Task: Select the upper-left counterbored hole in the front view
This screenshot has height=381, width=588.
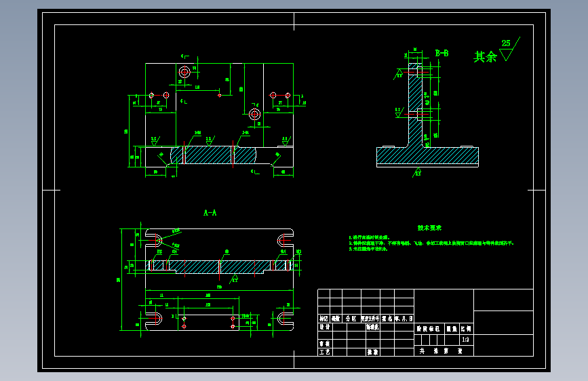Action: click(184, 72)
